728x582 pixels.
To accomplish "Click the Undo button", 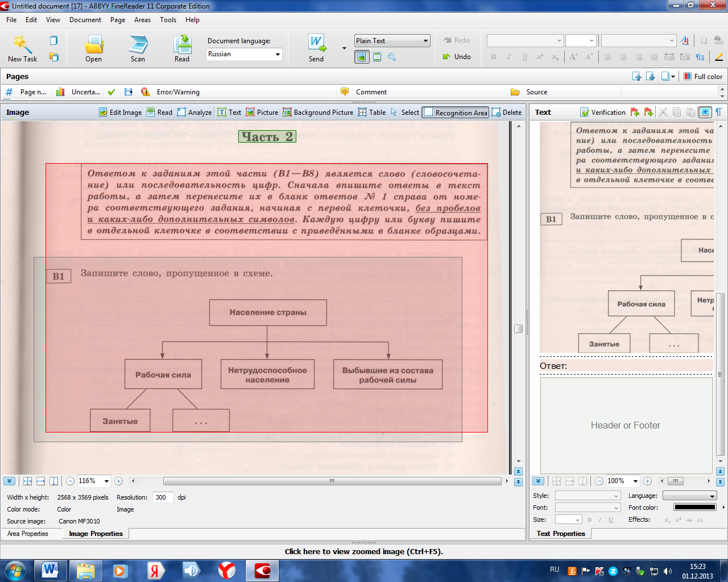I will [457, 57].
